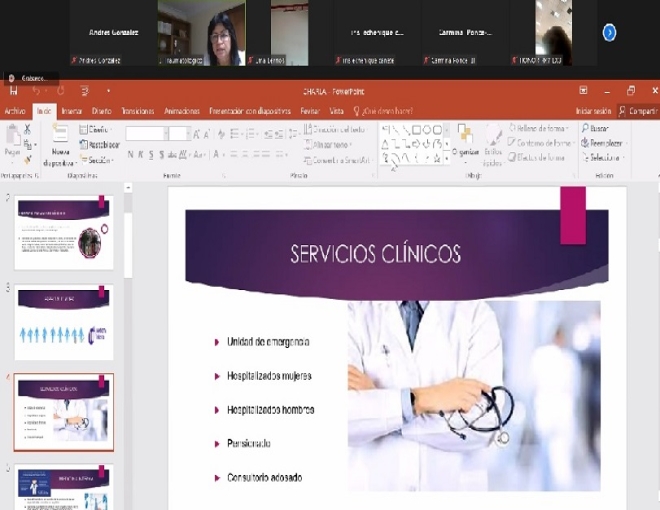Switch to the Animaciones tab
This screenshot has width=660, height=510.
point(182,111)
